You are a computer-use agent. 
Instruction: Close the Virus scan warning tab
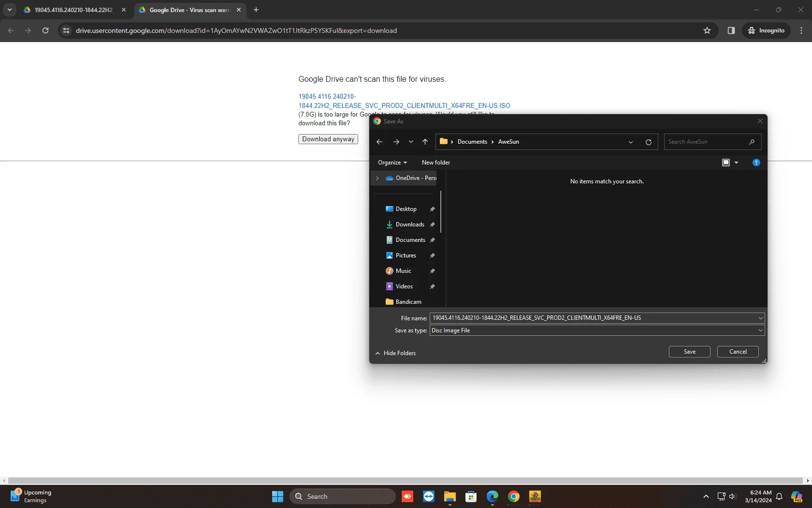click(239, 10)
